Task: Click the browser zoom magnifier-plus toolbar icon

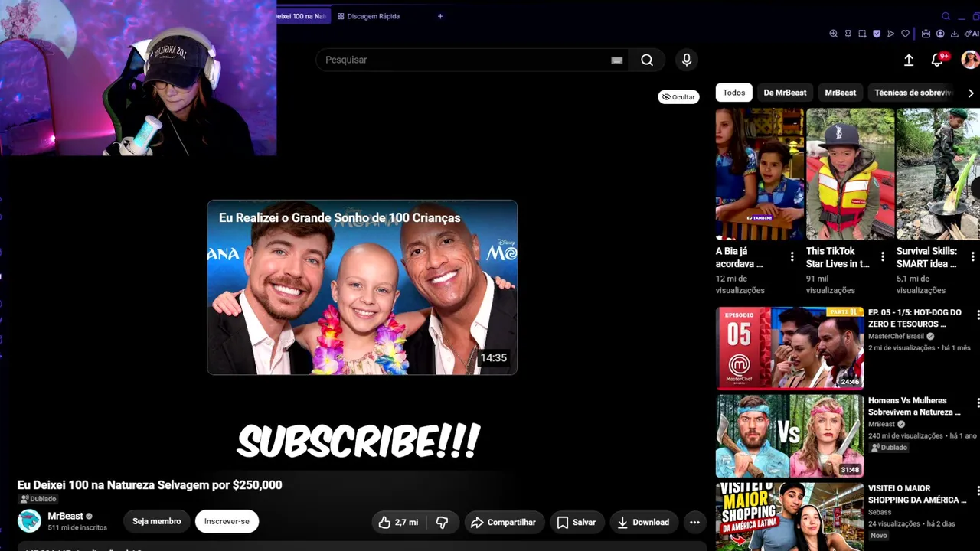Action: 834,34
